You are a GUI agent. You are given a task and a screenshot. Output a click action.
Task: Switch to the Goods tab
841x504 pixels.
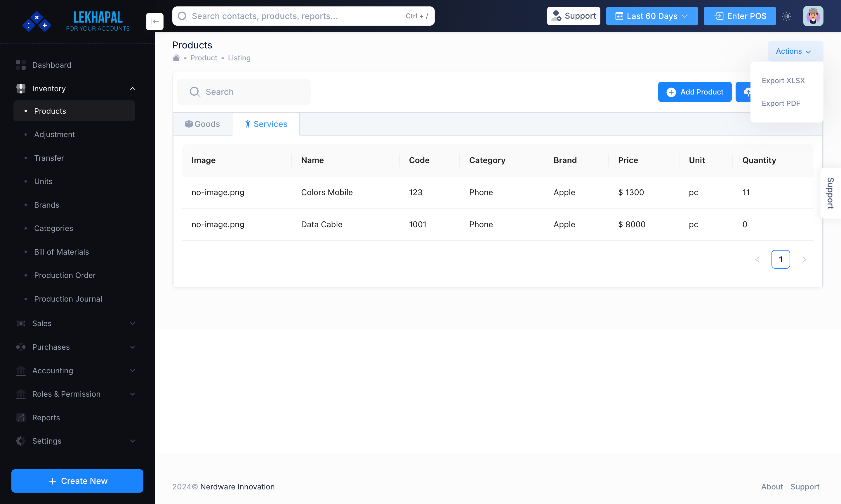pyautogui.click(x=202, y=124)
